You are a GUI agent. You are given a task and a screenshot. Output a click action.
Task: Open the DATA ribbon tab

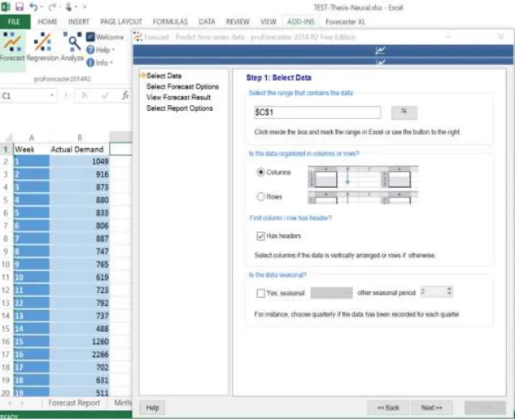pyautogui.click(x=207, y=22)
